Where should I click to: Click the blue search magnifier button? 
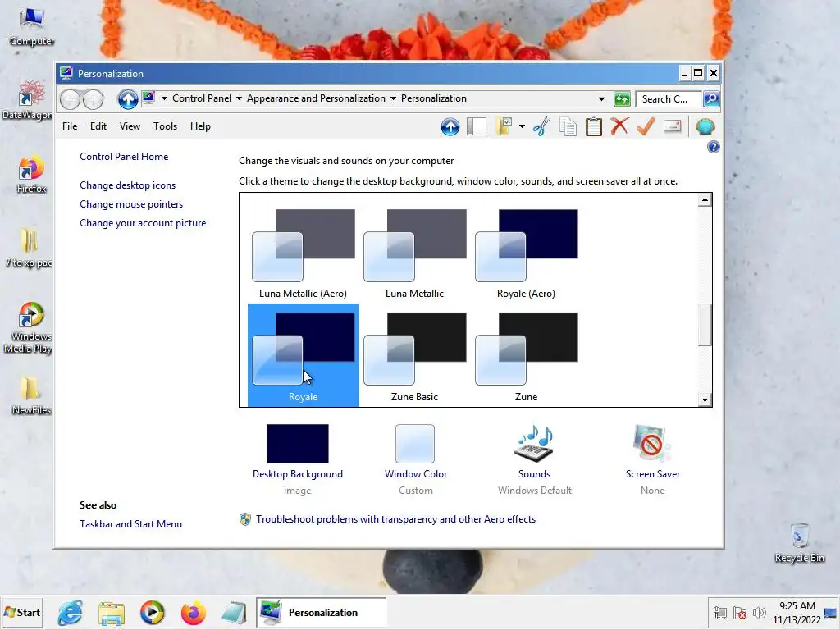711,98
